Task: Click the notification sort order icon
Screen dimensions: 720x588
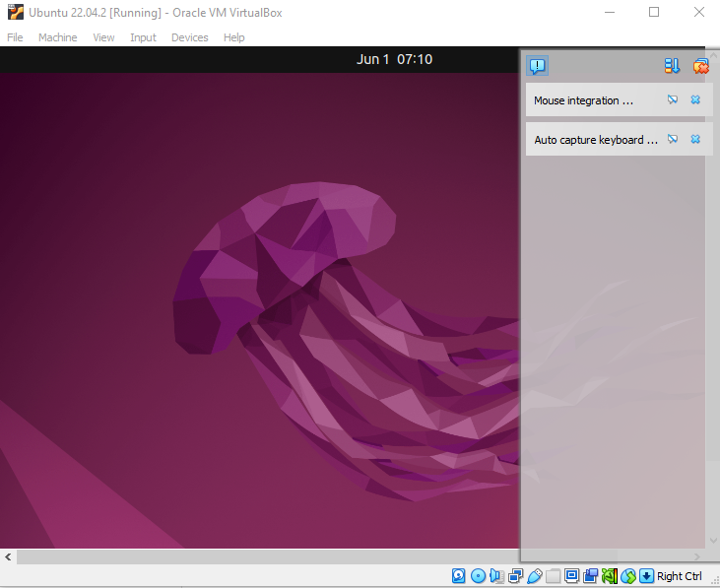Action: point(672,66)
